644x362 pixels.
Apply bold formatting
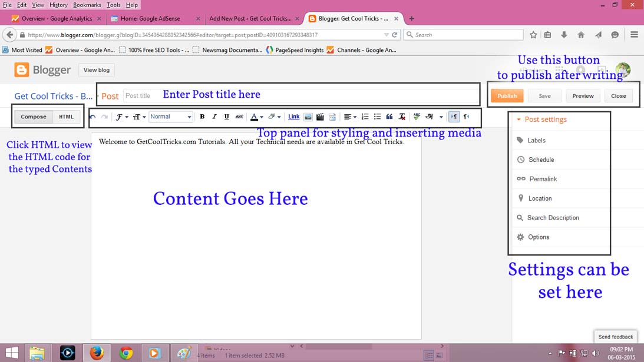click(x=202, y=117)
